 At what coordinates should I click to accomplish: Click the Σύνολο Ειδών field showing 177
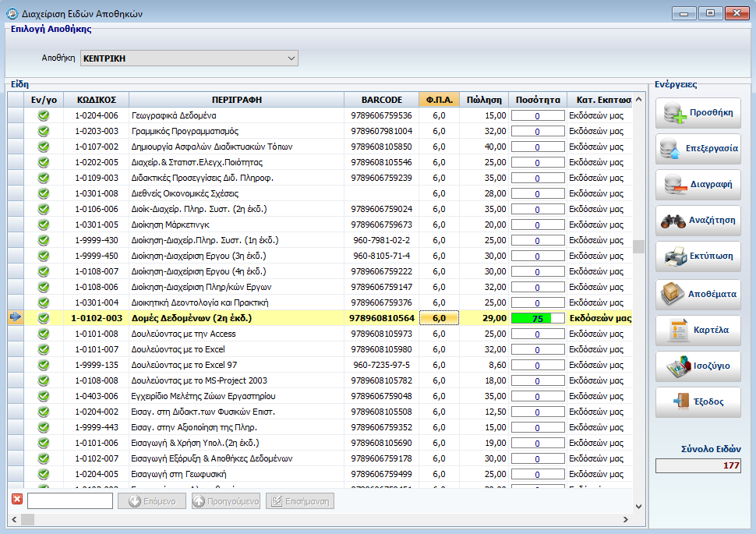(698, 465)
